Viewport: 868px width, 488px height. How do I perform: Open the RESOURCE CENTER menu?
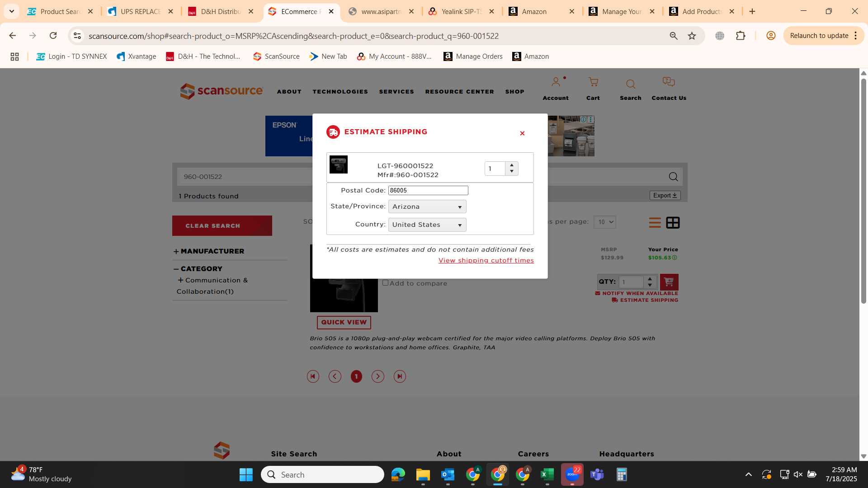click(x=459, y=92)
